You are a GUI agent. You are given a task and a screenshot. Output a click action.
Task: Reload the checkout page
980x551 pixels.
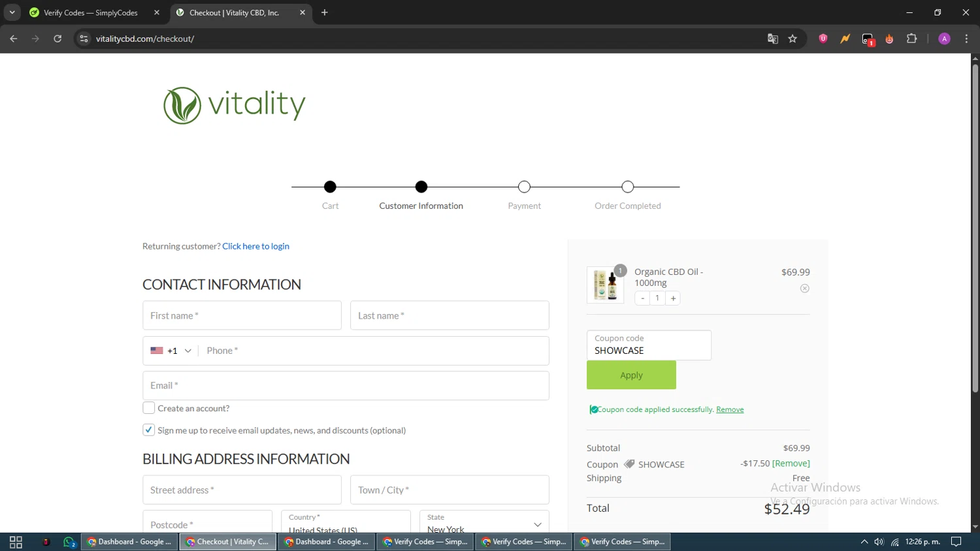coord(57,39)
